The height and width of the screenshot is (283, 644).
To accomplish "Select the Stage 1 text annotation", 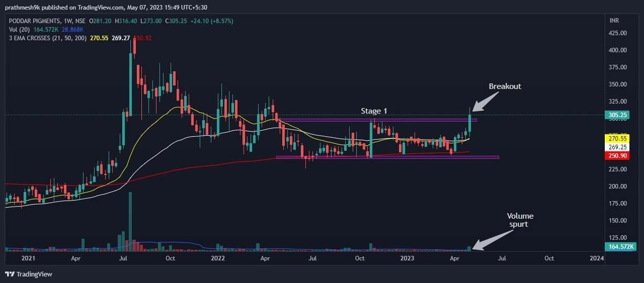I will 374,111.
